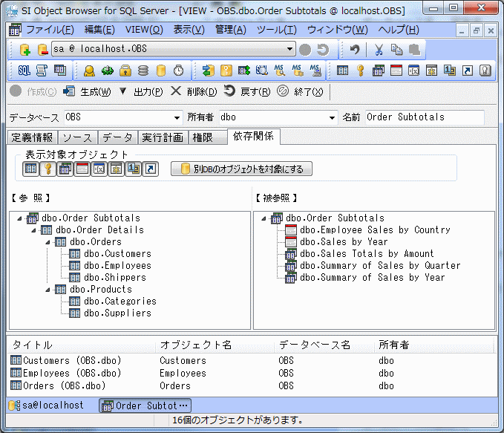Toggle the key filter in display target objects
This screenshot has height=433, width=504.
coord(47,169)
